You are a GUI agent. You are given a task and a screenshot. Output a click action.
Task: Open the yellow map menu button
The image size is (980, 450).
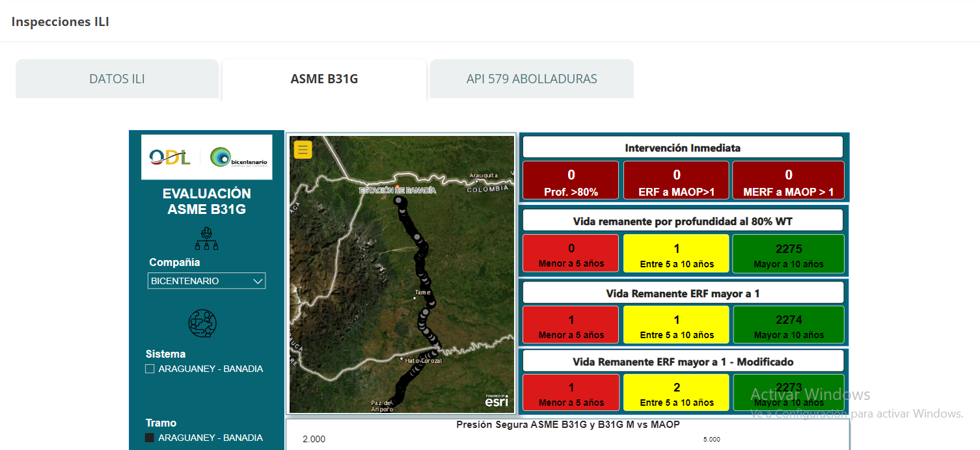click(303, 150)
